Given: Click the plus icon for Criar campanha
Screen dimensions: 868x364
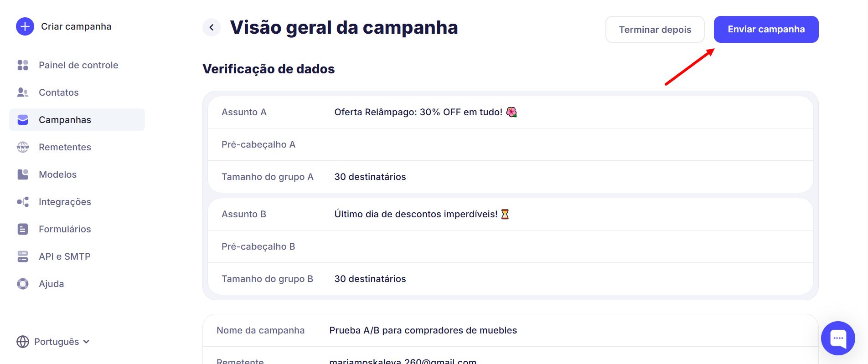Looking at the screenshot, I should point(25,26).
